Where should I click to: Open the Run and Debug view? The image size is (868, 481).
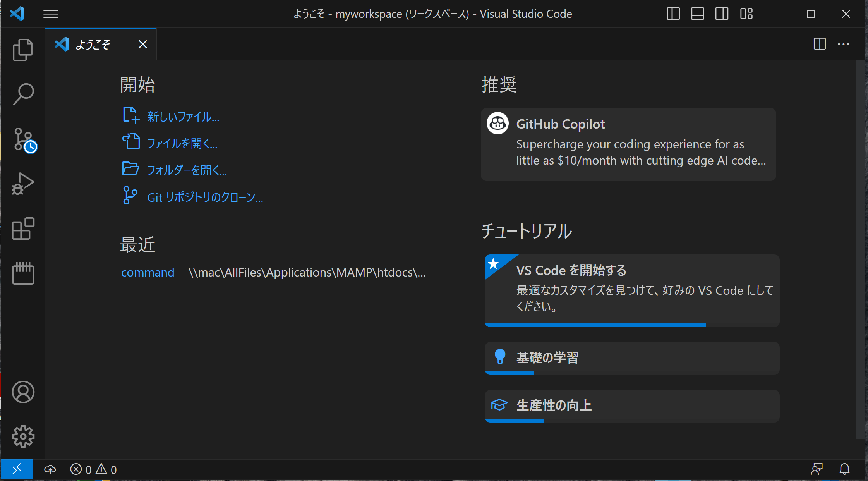tap(23, 184)
